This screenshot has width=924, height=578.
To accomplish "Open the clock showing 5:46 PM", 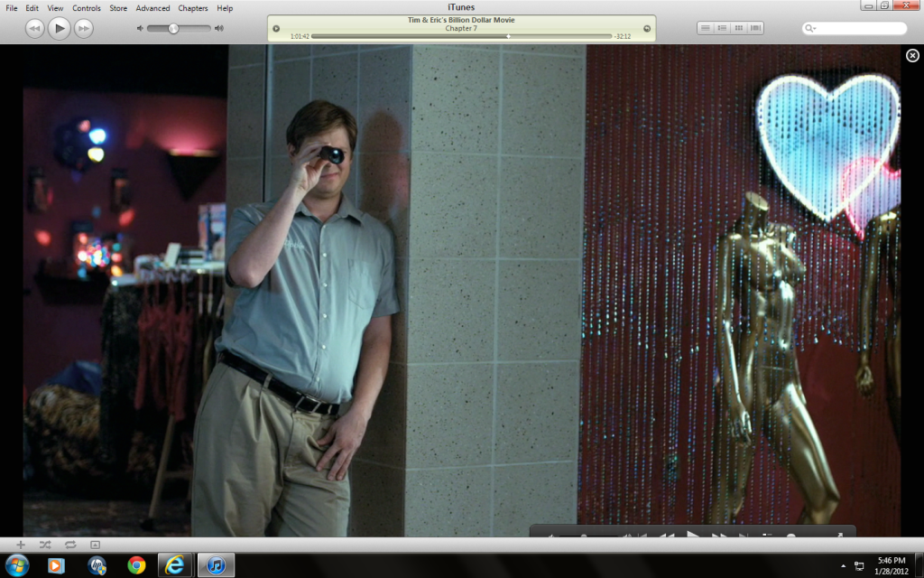I will pyautogui.click(x=891, y=565).
